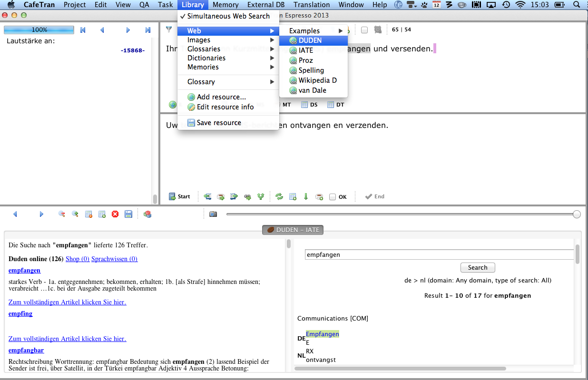The height and width of the screenshot is (380, 588).
Task: Tick the checkbox beside the 65 | 54 counter
Action: coord(364,30)
